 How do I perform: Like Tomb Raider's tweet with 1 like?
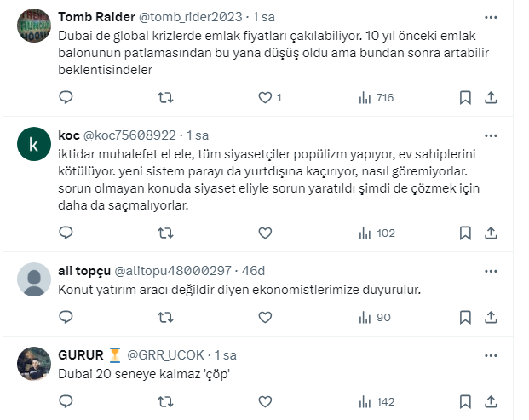click(264, 98)
